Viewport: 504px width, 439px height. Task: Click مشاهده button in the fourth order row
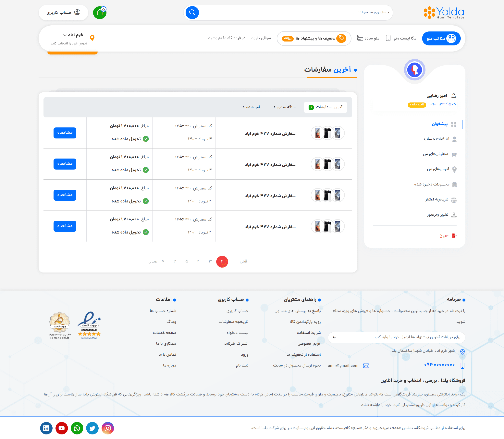[x=65, y=226]
